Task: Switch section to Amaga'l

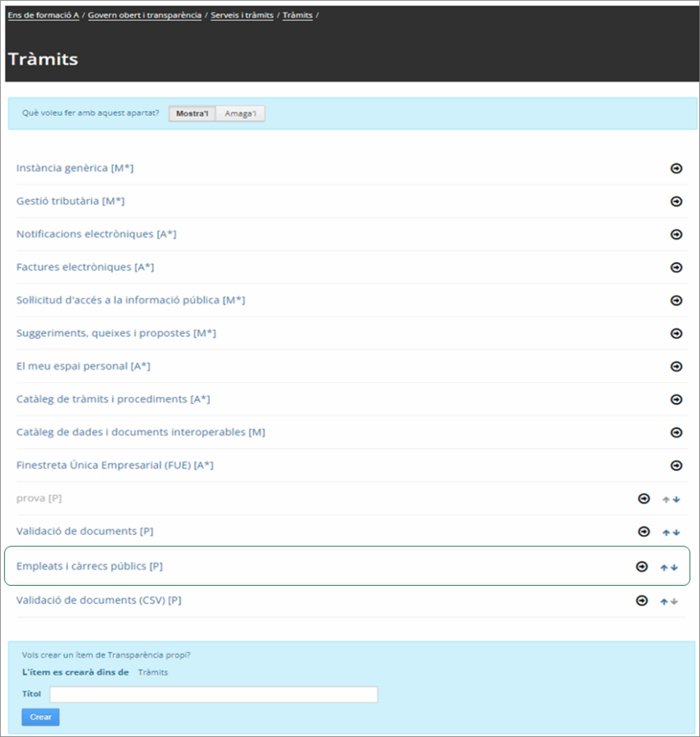Action: [240, 114]
